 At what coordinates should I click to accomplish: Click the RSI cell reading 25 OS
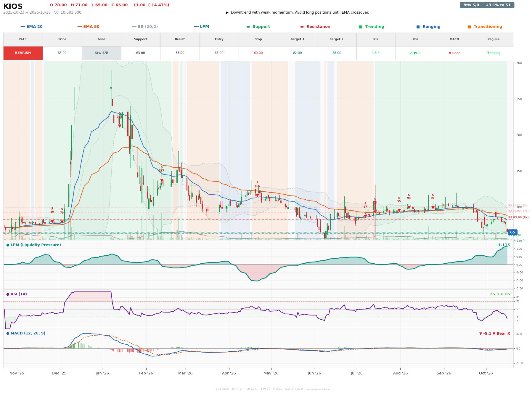coord(415,53)
